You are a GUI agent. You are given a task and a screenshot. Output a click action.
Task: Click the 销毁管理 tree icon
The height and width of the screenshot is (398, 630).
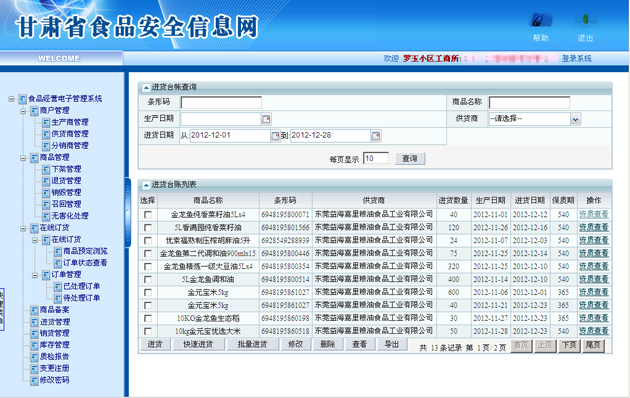point(46,193)
